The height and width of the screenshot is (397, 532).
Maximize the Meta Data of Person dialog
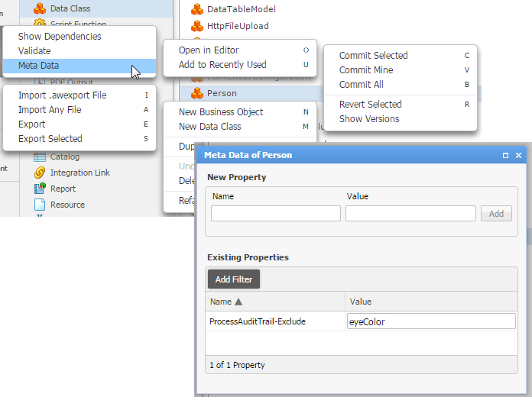pyautogui.click(x=505, y=155)
